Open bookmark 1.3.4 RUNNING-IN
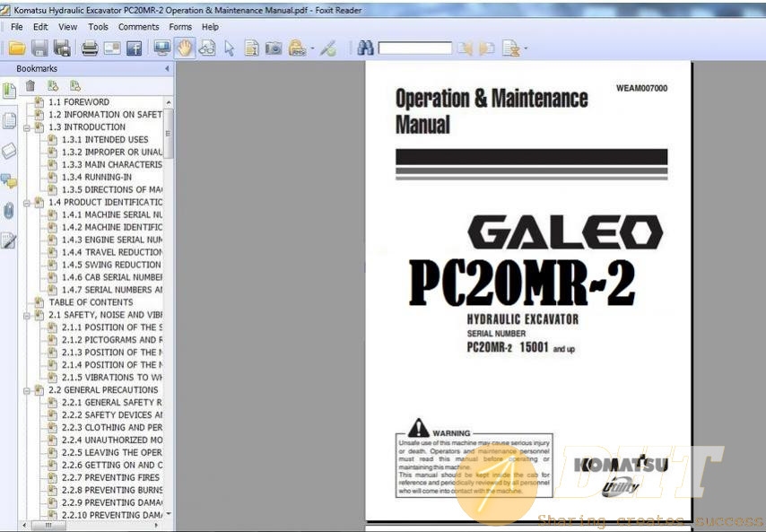Image resolution: width=766 pixels, height=532 pixels. (x=96, y=178)
